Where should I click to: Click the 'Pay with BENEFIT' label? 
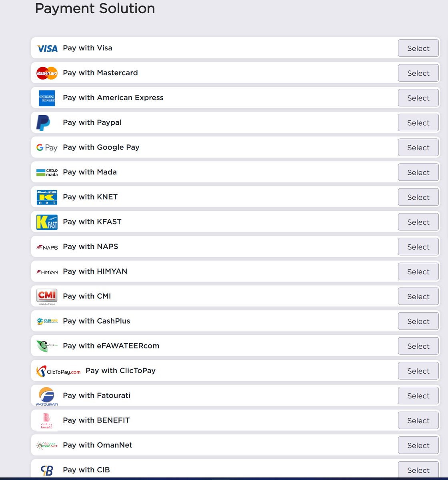(96, 420)
